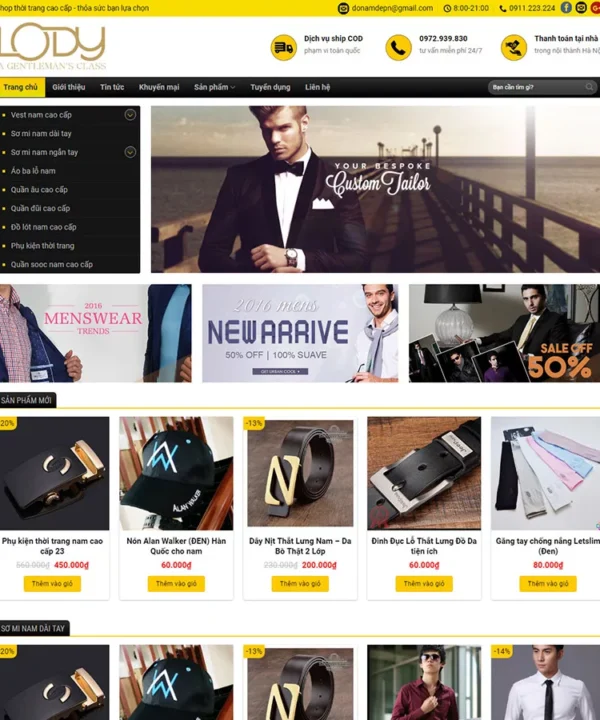This screenshot has height=720, width=600.
Task: Open the Tuyển dụng menu item
Action: point(270,87)
